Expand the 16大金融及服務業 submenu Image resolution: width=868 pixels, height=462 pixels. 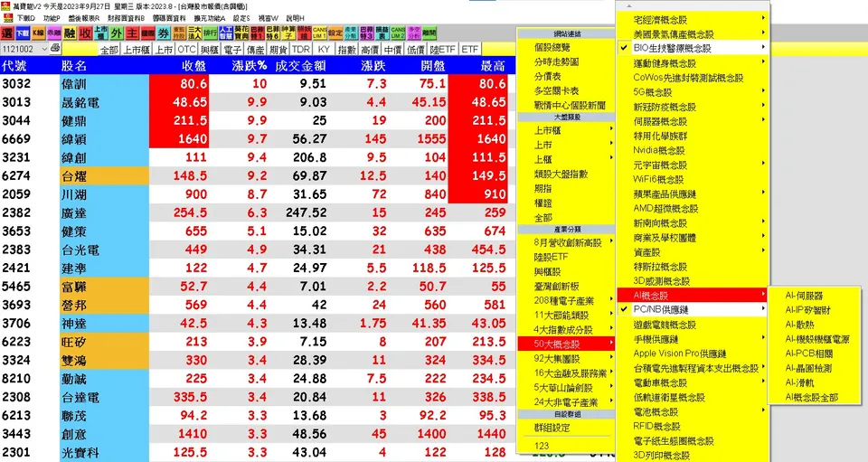coord(567,373)
